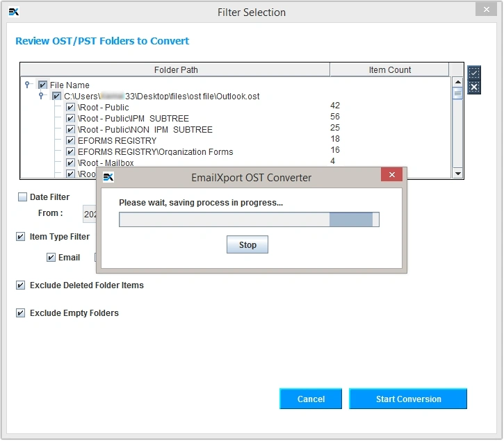Click the deselect all folders icon
504x441 pixels.
coord(474,87)
